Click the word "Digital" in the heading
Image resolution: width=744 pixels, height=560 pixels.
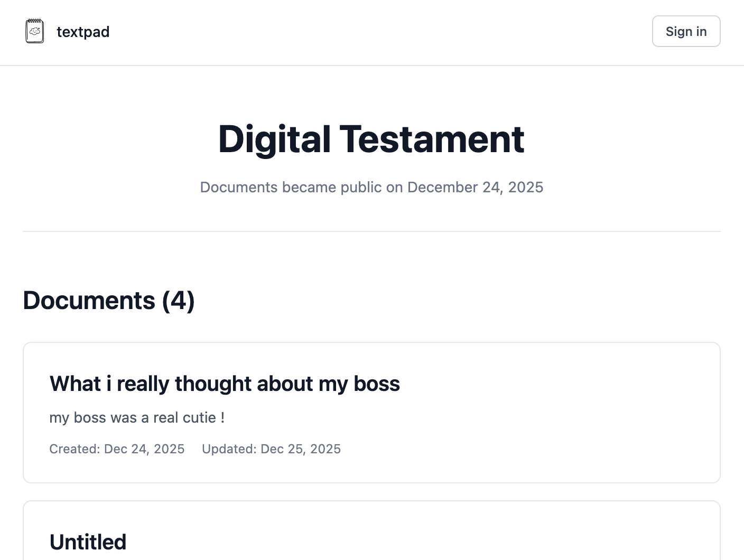(x=274, y=139)
